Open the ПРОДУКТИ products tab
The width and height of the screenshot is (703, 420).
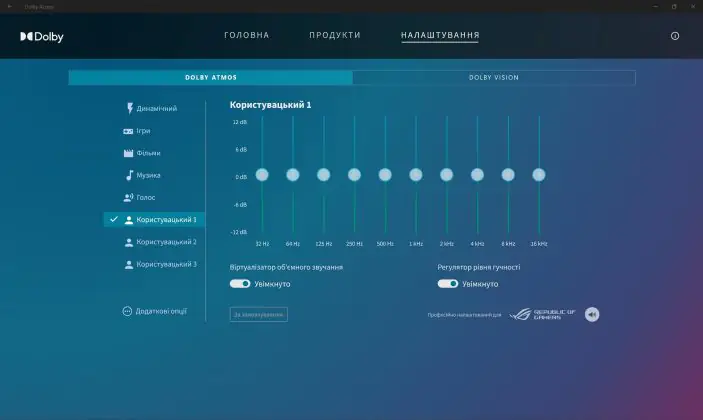pos(335,35)
